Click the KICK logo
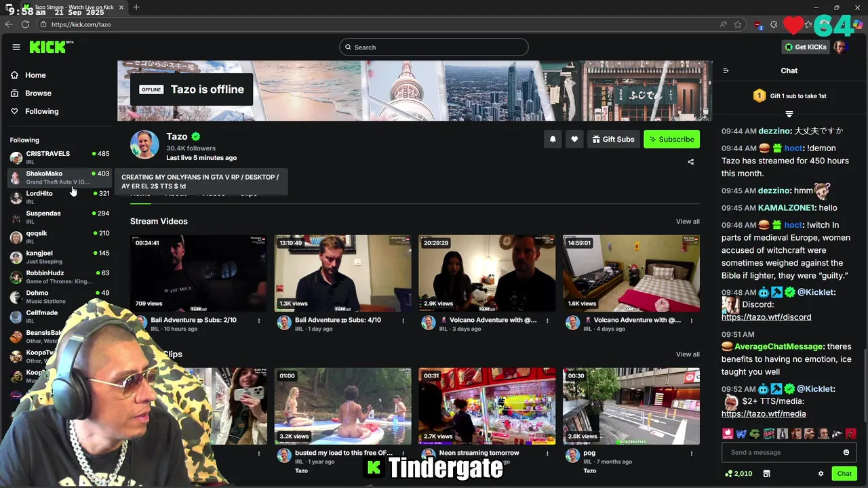This screenshot has height=488, width=868. 50,47
